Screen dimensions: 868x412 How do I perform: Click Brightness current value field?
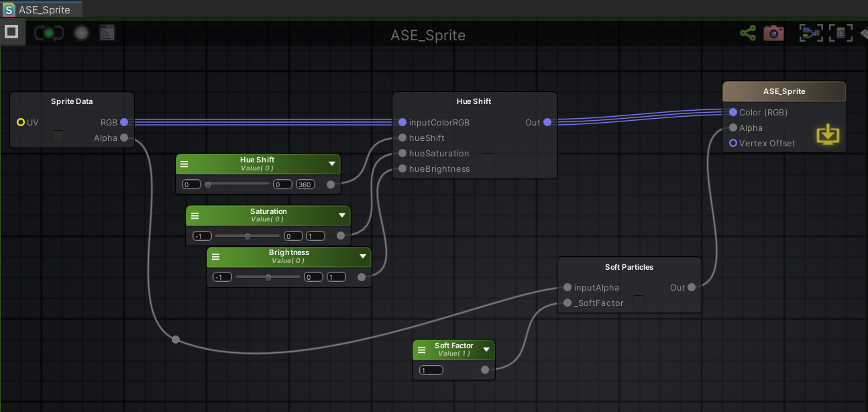tap(313, 277)
